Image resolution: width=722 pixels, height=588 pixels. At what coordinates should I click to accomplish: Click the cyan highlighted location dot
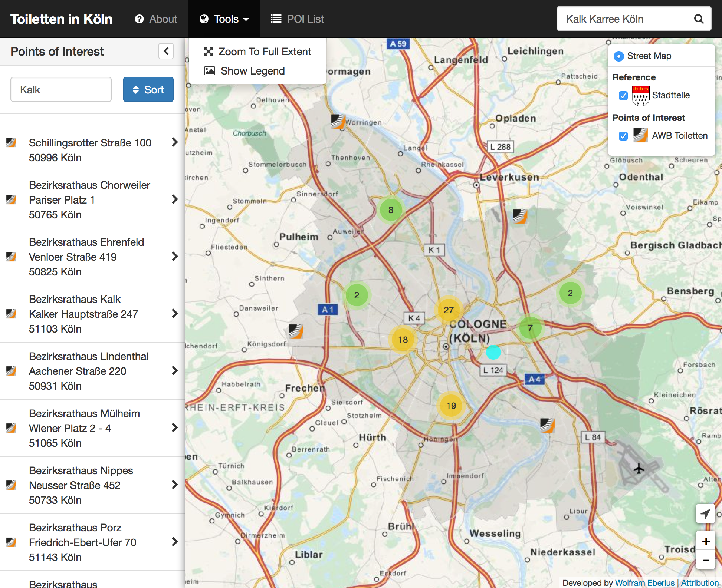[493, 352]
